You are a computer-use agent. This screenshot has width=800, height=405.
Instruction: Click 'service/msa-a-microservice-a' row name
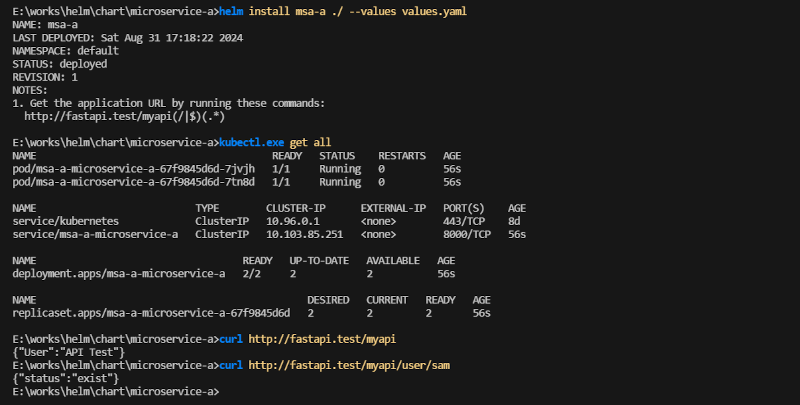point(95,235)
